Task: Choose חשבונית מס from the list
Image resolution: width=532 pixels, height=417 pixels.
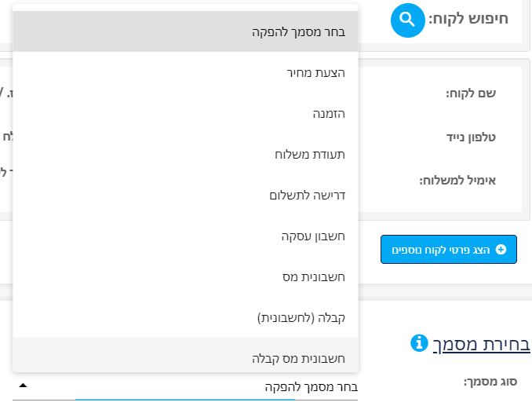Action: coord(185,276)
